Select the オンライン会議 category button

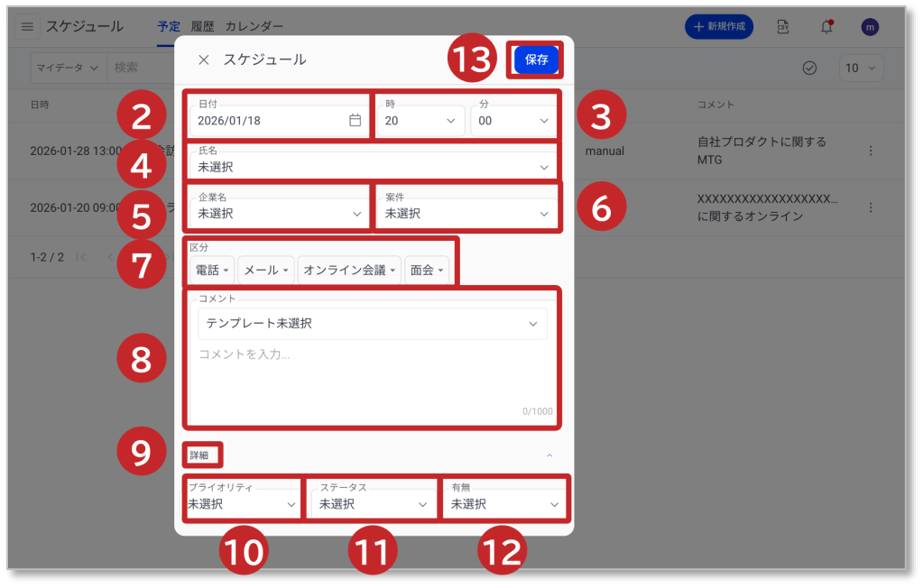point(349,271)
